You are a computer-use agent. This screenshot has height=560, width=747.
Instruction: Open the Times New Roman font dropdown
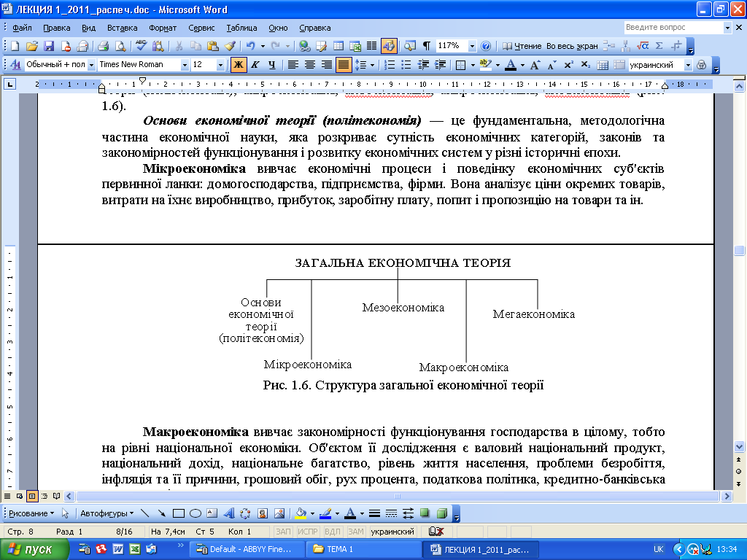(185, 65)
